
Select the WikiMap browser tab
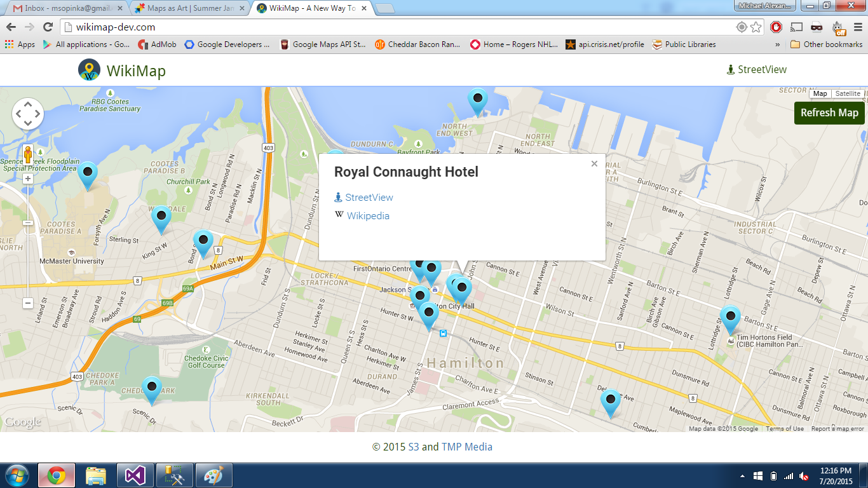click(311, 8)
